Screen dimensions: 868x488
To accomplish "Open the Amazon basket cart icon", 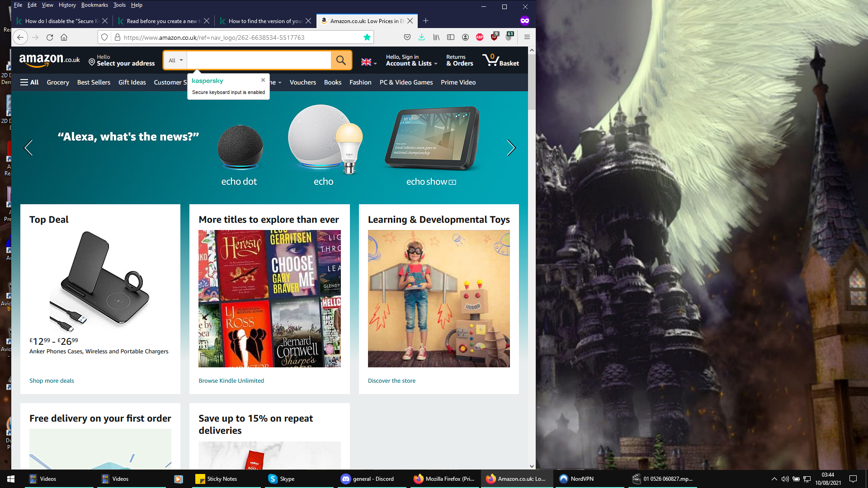I will [x=500, y=60].
